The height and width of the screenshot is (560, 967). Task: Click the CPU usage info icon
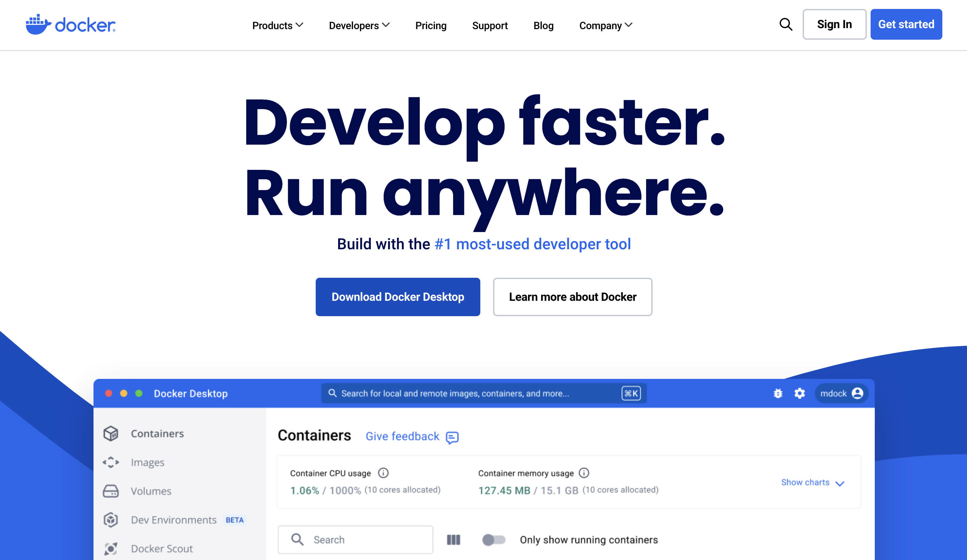[x=383, y=473]
